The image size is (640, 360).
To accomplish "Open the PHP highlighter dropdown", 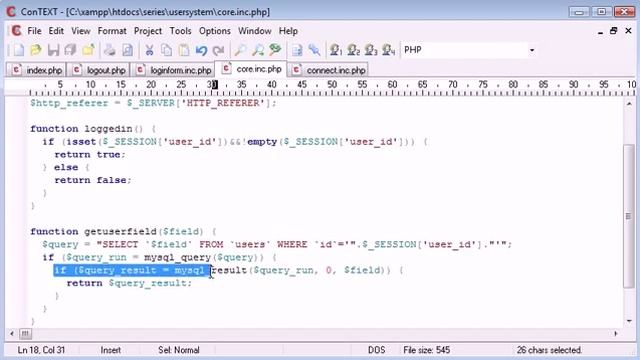I will tap(532, 50).
